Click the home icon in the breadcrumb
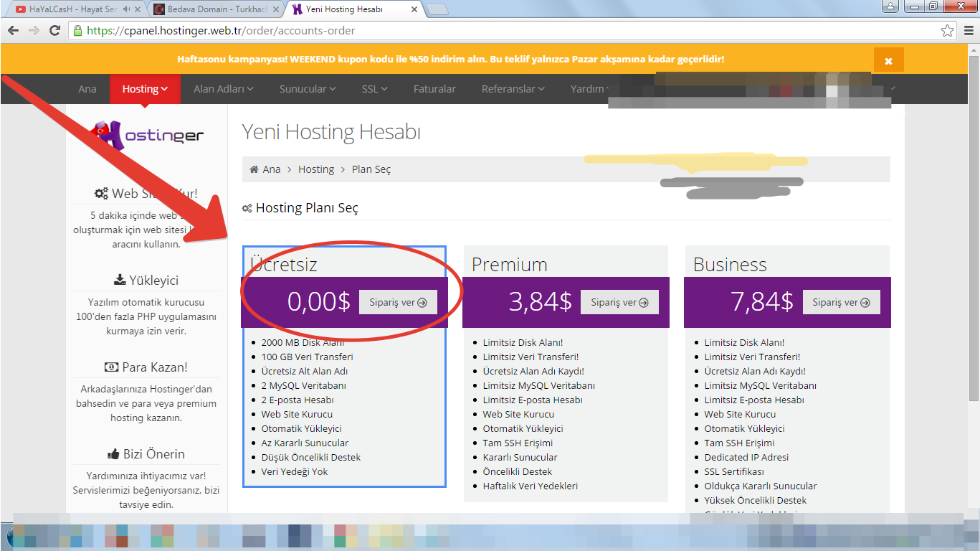 coord(254,169)
